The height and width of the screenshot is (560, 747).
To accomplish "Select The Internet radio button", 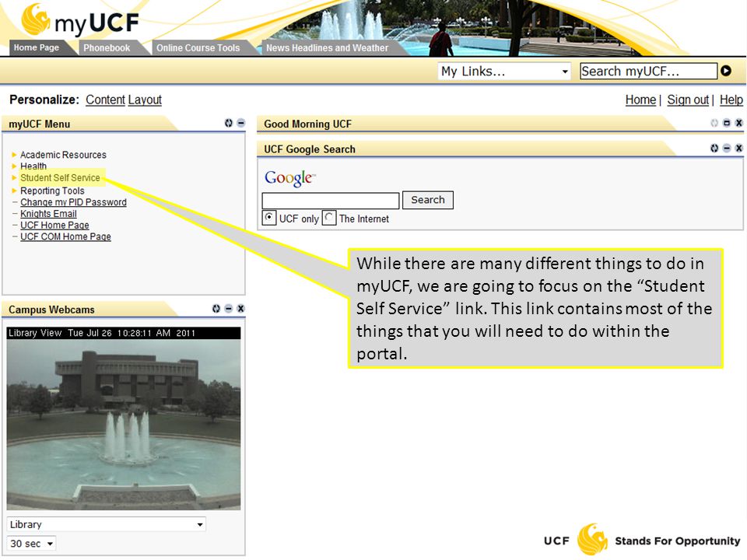I will click(329, 218).
